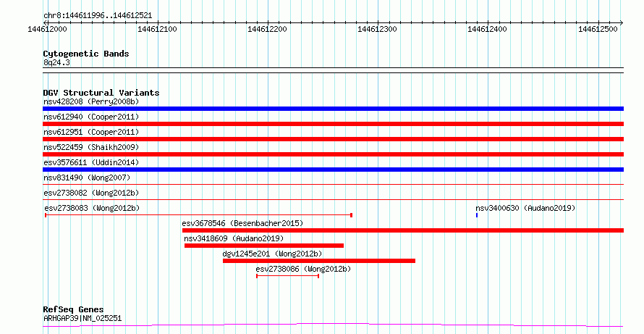Image resolution: width=644 pixels, height=334 pixels.
Task: Click the esv2738083 thin red span line
Action: (x=199, y=215)
